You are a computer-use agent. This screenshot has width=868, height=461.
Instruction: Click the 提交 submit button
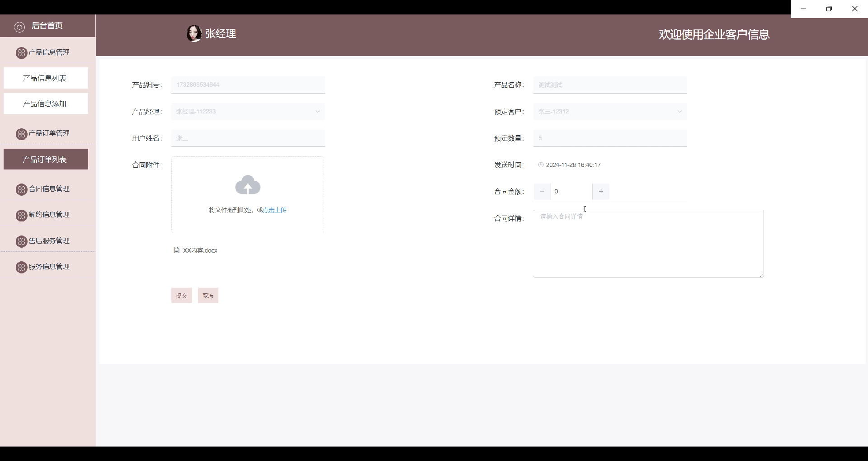pyautogui.click(x=182, y=296)
